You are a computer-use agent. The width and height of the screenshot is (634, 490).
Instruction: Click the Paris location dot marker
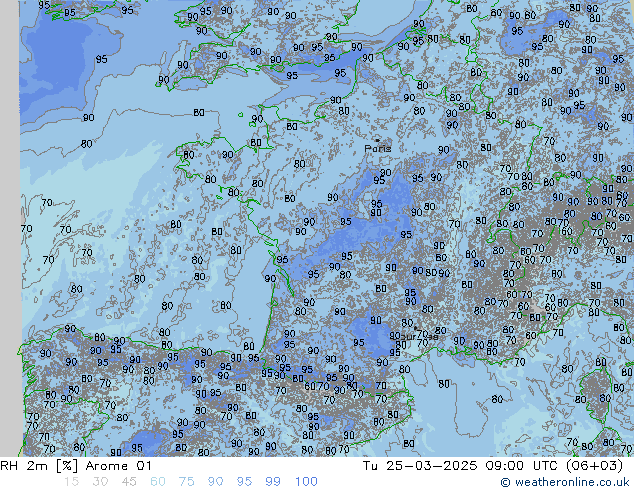377,140
